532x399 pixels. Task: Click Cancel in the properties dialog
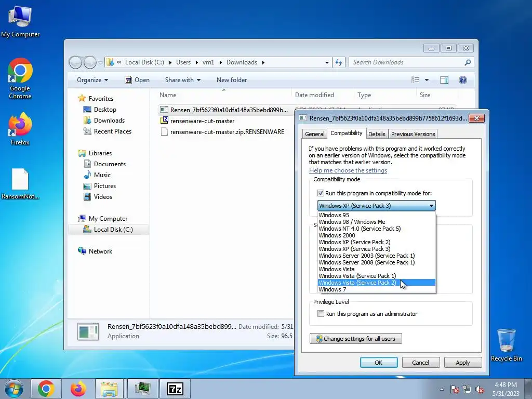[421, 362]
